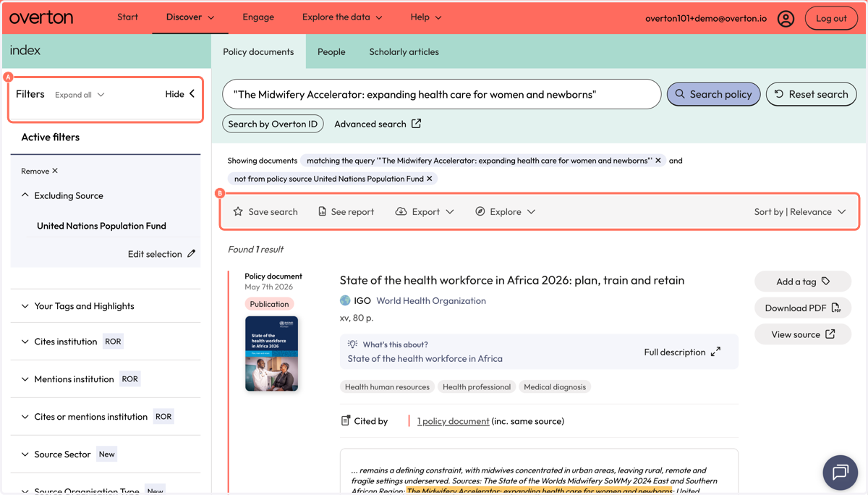Viewport: 868px width, 495px height.
Task: Click the lightbulb What's this about icon
Action: pos(352,344)
